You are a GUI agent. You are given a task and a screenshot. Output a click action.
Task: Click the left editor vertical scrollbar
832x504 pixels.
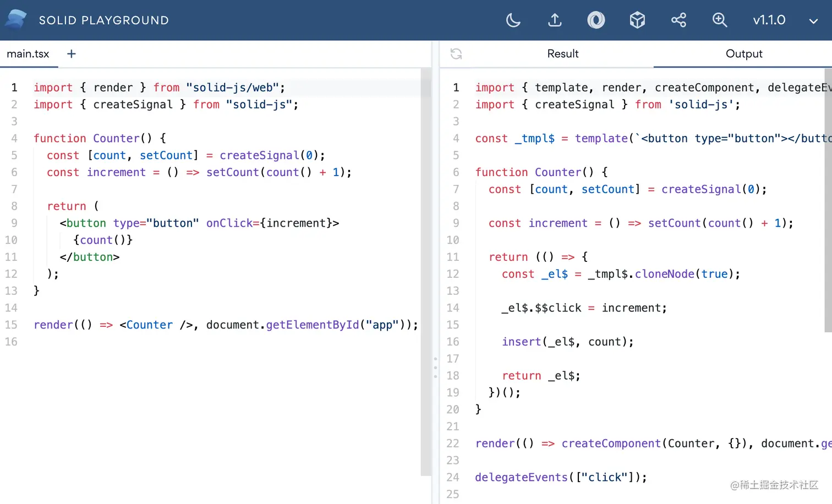[426, 272]
